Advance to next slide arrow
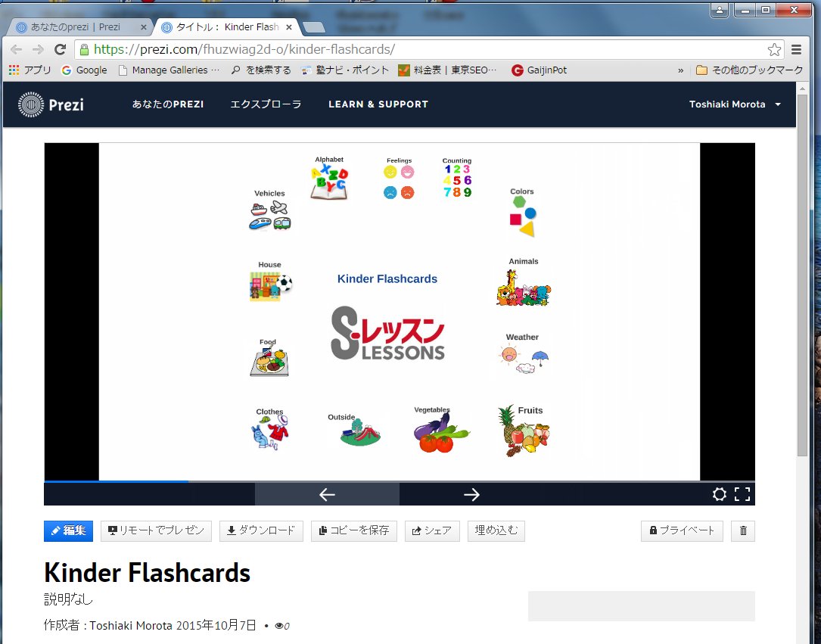The height and width of the screenshot is (644, 821). [x=471, y=494]
